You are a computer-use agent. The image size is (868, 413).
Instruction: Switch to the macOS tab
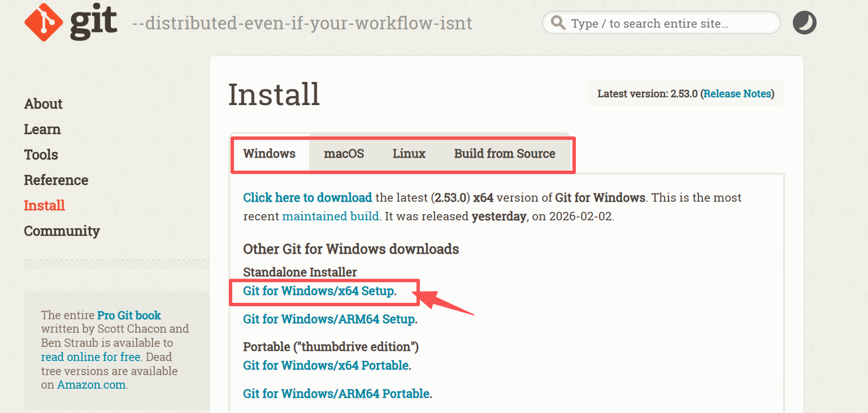coord(344,154)
